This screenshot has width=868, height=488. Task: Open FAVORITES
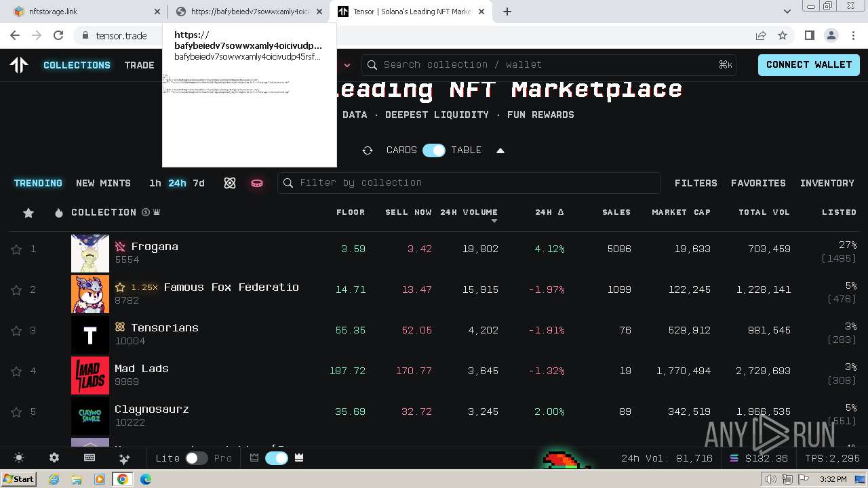(758, 183)
